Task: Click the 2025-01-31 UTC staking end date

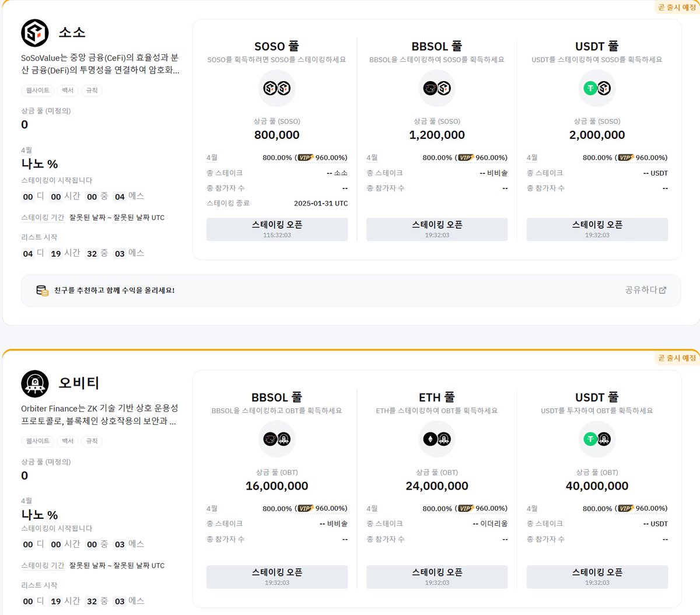Action: coord(321,204)
